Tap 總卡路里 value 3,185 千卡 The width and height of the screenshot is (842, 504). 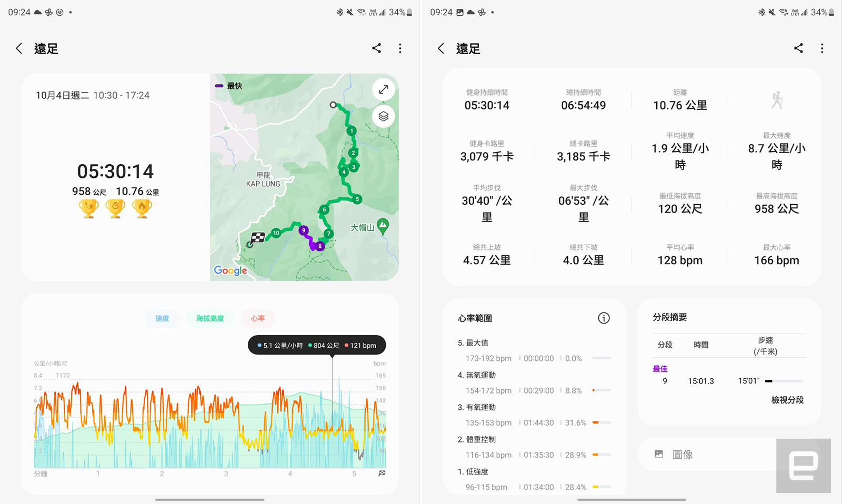(x=583, y=156)
